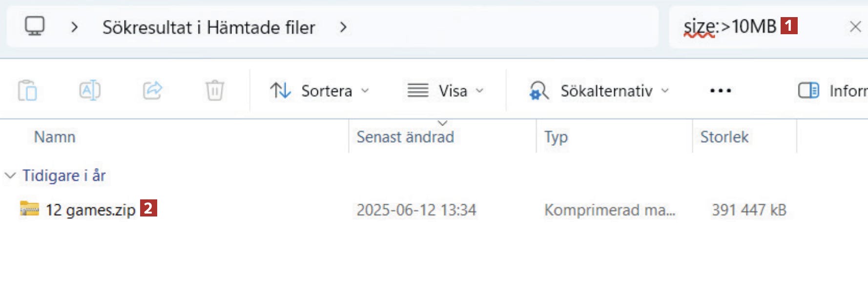Click the date 2025-06-12 13:34 cell

tap(416, 210)
